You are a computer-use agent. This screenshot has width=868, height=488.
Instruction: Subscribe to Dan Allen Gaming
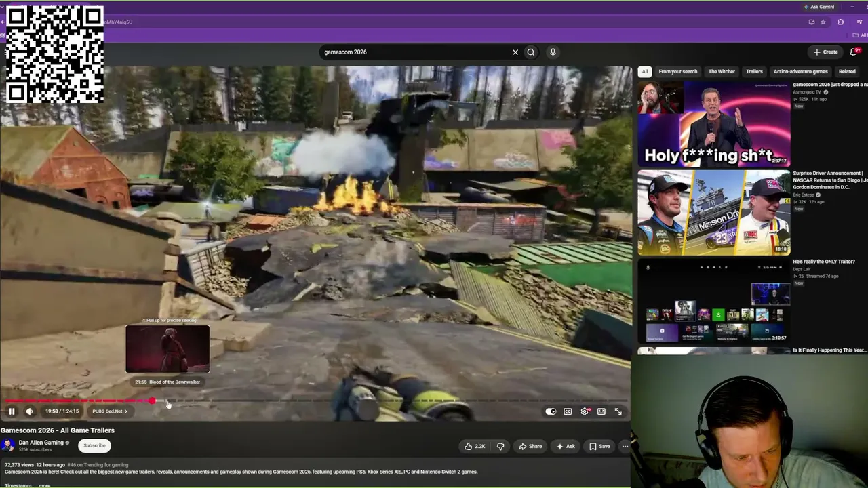point(94,445)
